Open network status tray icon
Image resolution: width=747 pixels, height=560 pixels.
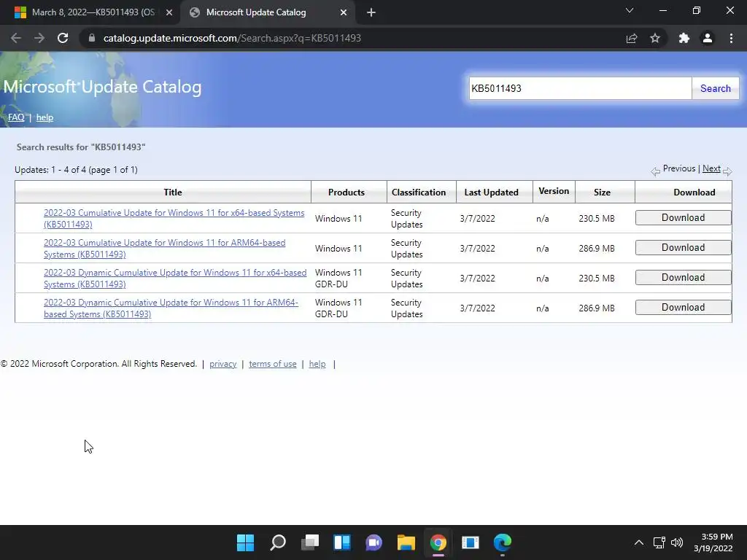pos(659,542)
